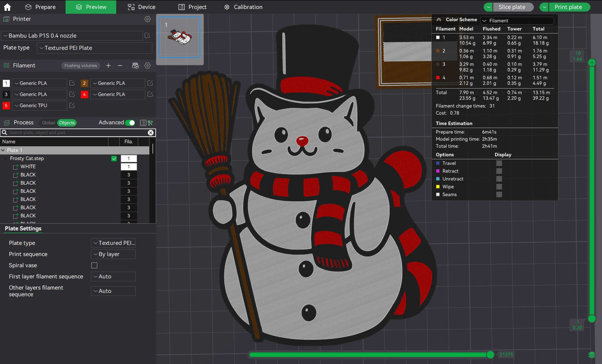Screen dimensions: 602x364
Task: Click the Filament section icon
Action: point(7,66)
